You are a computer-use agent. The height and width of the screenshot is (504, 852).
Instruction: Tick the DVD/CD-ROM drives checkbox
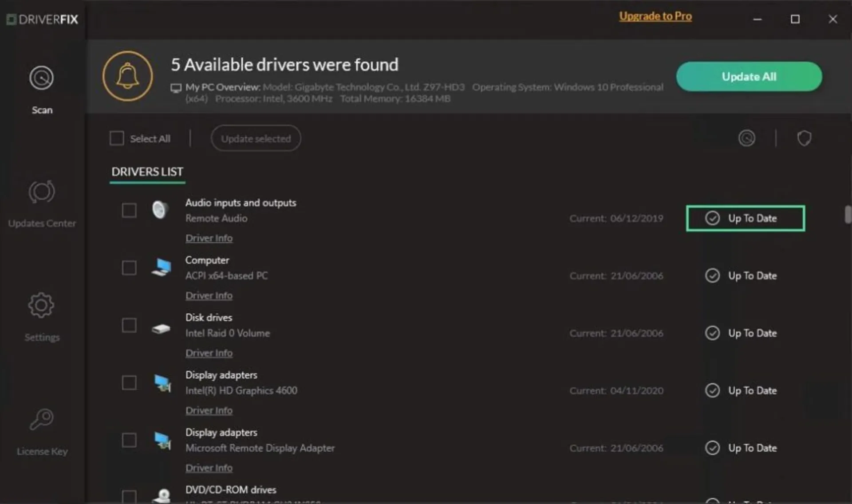click(129, 496)
